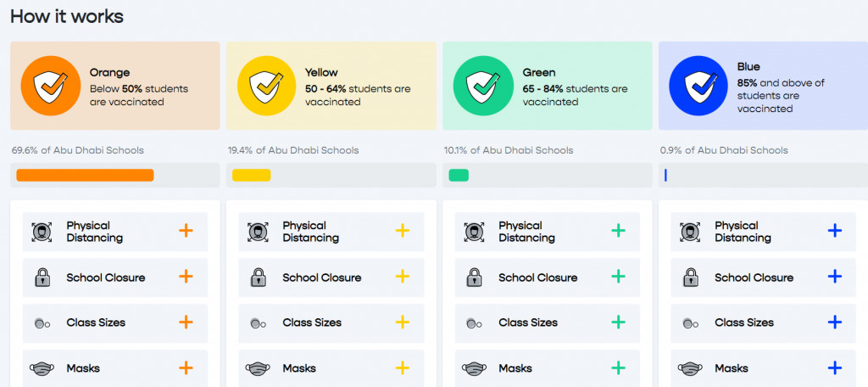Viewport: 868px width, 387px height.
Task: Click Physical Distancing icon in Green column
Action: point(473,232)
